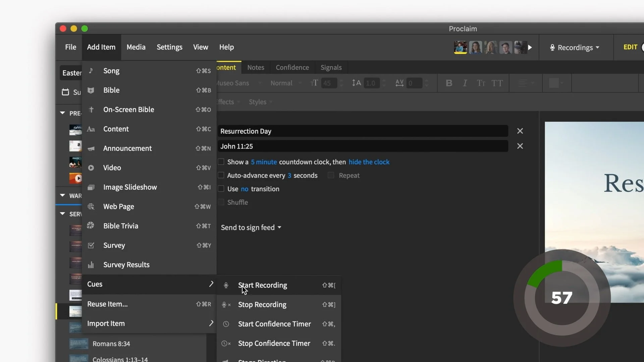Click the Bold formatting icon
This screenshot has width=644, height=362.
(449, 83)
